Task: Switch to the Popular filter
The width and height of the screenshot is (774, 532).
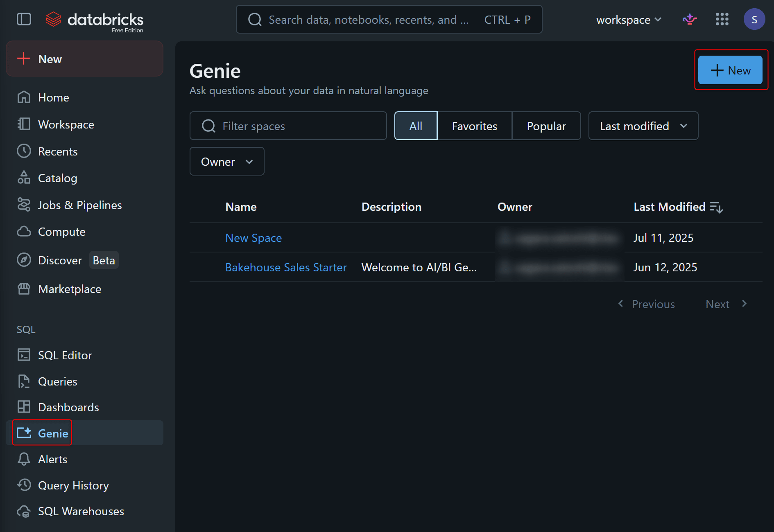Action: pyautogui.click(x=546, y=126)
